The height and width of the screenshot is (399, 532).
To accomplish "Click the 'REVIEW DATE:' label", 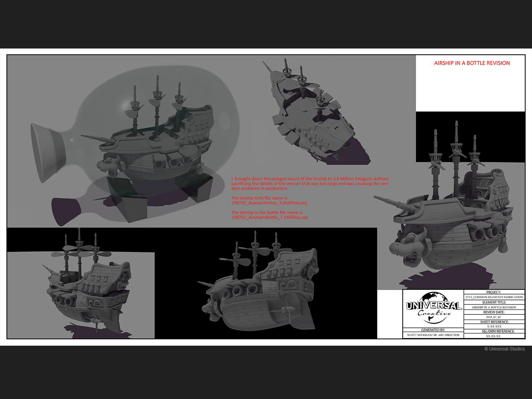I will tap(494, 312).
